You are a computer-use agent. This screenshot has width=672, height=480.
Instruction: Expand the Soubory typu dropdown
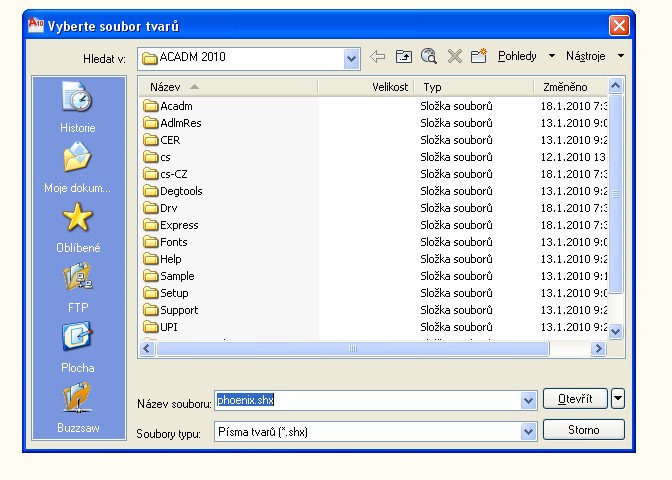tap(529, 432)
